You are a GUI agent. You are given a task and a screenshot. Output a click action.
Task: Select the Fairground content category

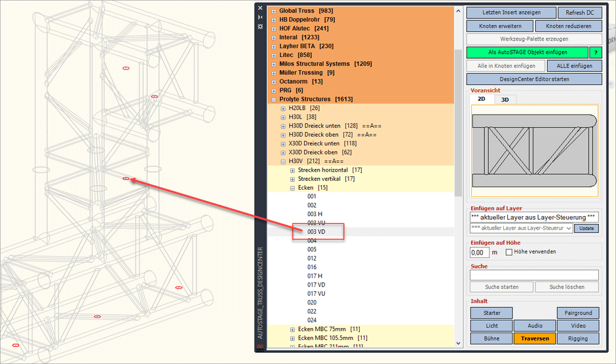(x=578, y=313)
